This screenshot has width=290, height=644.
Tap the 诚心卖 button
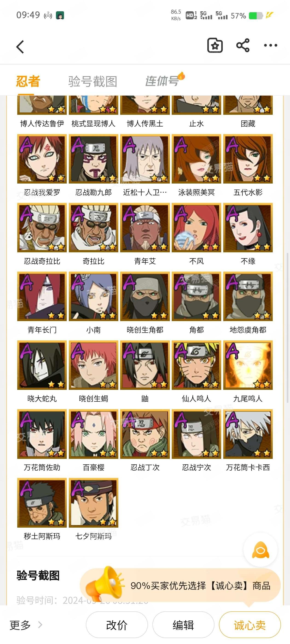point(250,624)
